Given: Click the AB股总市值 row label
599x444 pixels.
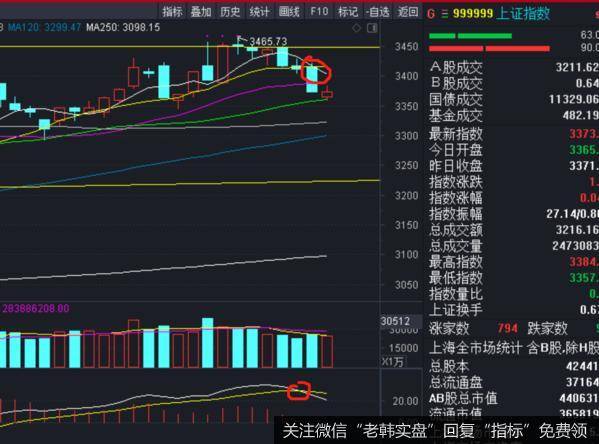Looking at the screenshot, I should tap(463, 399).
